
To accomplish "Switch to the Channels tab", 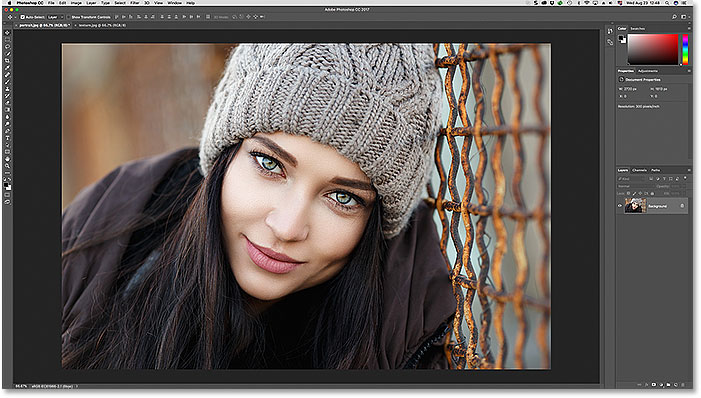I will pos(639,170).
